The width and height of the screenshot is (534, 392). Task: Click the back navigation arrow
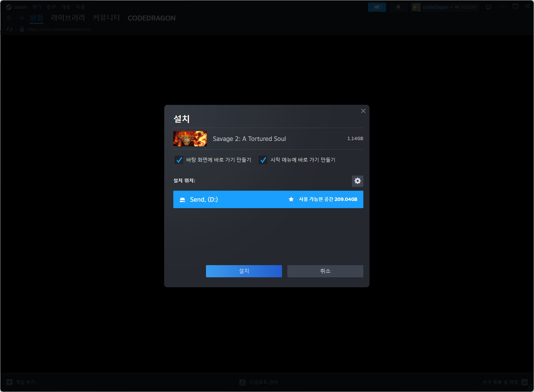pyautogui.click(x=10, y=18)
